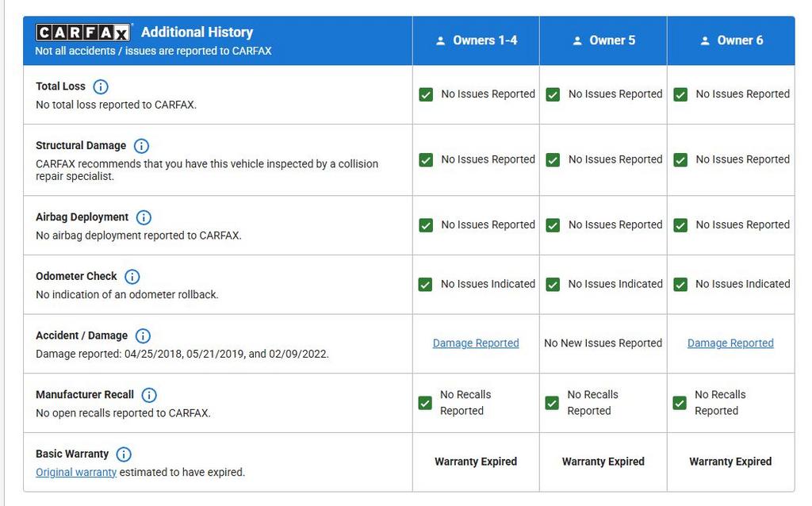Click Manufacturer Recall checkmark for Owner 6
This screenshot has width=812, height=506.
(680, 403)
